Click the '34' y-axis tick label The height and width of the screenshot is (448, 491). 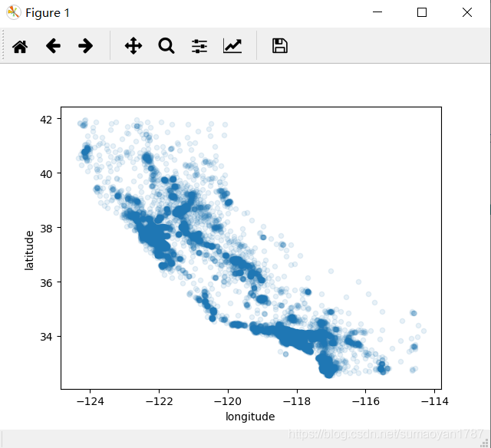46,338
